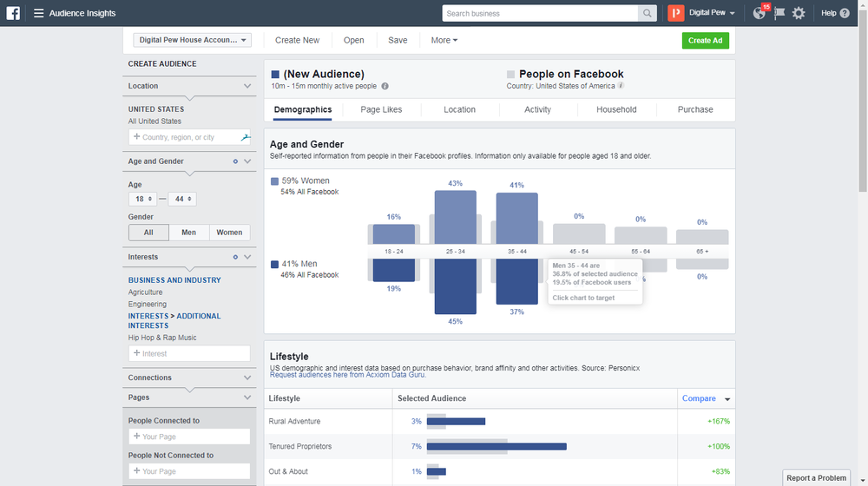Click the Tenured Proprietors lifestyle row
Viewport: 868px width, 486px height.
pyautogui.click(x=499, y=446)
